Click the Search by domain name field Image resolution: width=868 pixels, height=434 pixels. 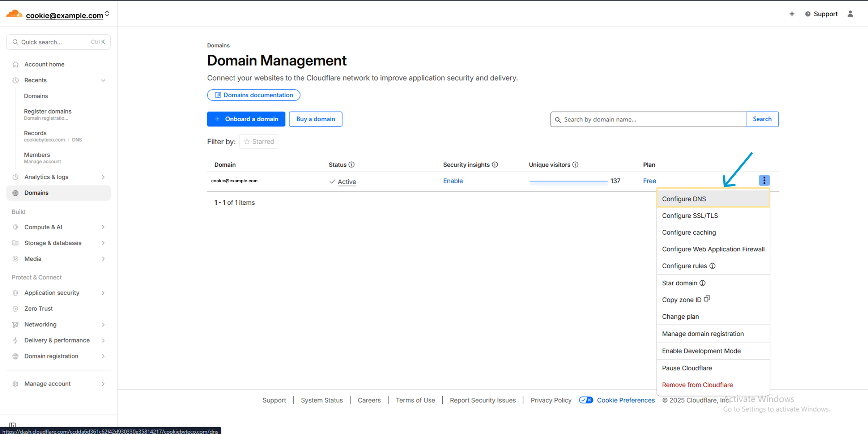651,119
